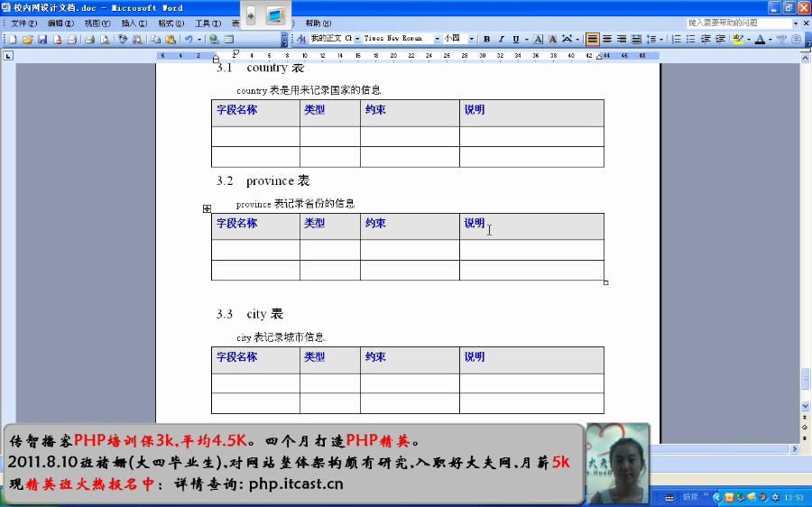Open the 工具 menu
The width and height of the screenshot is (812, 507).
pyautogui.click(x=208, y=23)
